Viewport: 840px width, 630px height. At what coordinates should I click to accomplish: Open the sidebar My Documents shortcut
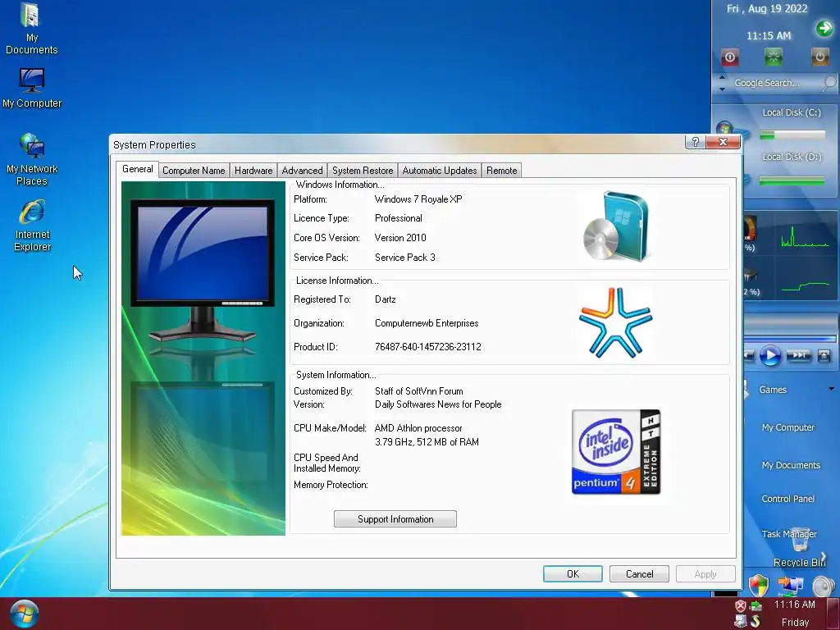pyautogui.click(x=791, y=465)
